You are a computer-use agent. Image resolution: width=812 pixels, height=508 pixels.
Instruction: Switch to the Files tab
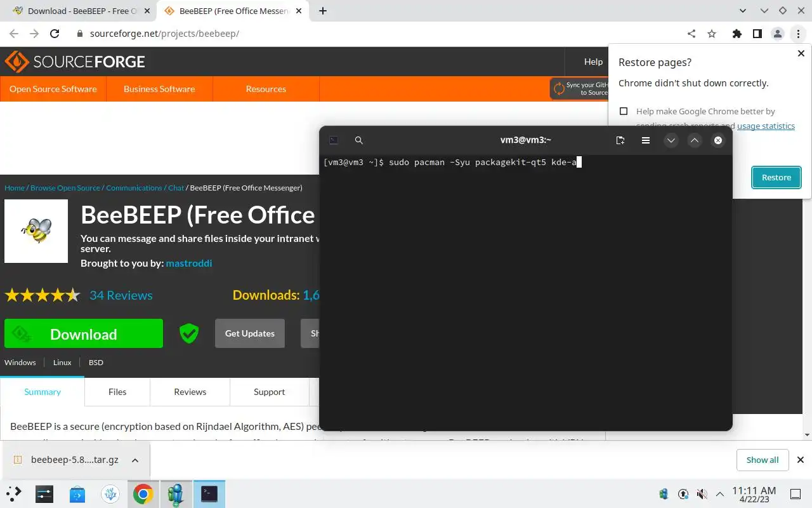coord(117,392)
